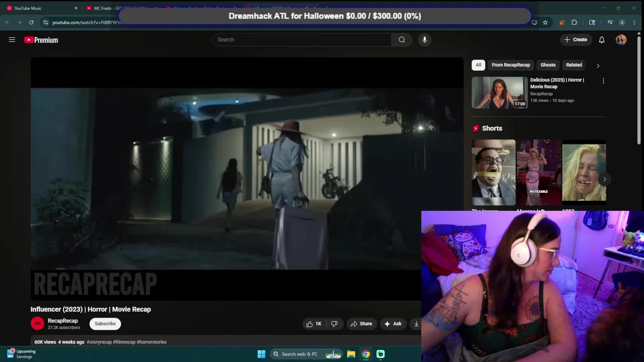
Task: Open the orange extension icon in Chrome toolbar
Action: (562, 22)
